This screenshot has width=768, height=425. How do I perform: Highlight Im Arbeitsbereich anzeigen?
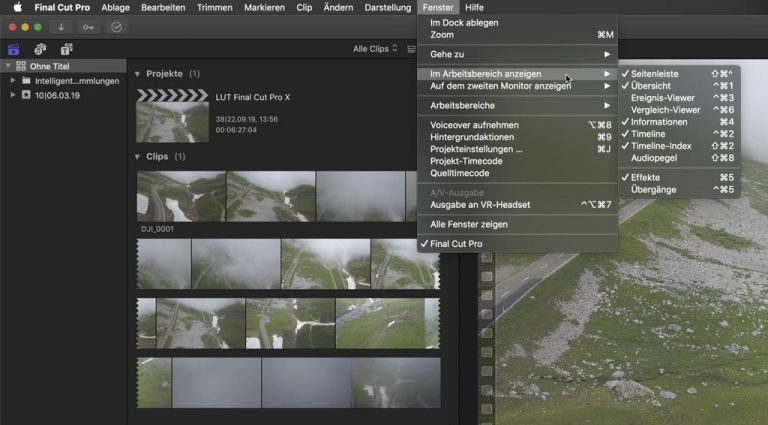517,74
